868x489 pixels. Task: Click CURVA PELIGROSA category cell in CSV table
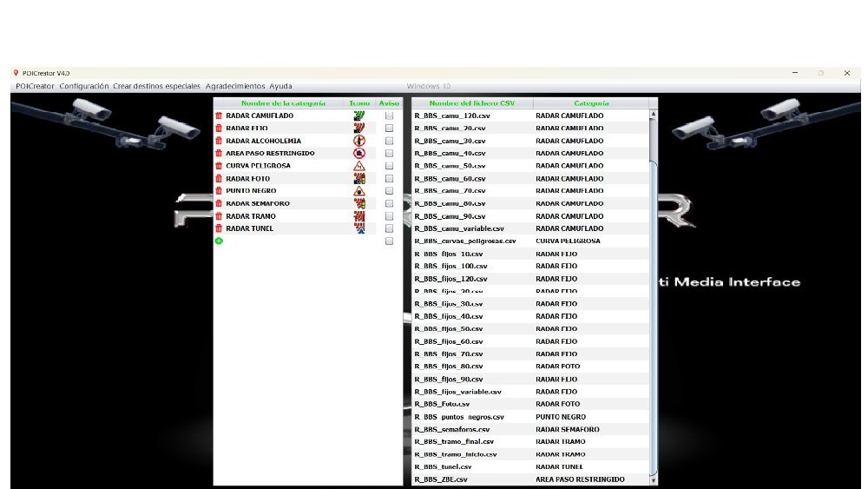[x=568, y=241]
